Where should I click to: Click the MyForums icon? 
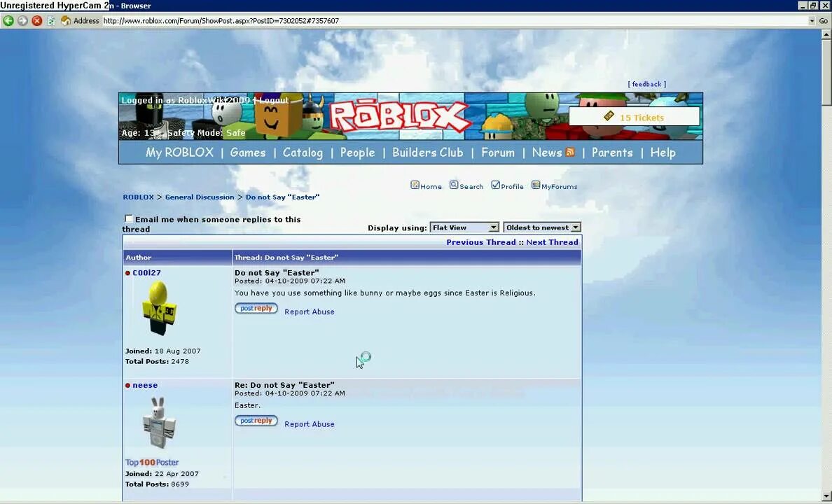[536, 185]
